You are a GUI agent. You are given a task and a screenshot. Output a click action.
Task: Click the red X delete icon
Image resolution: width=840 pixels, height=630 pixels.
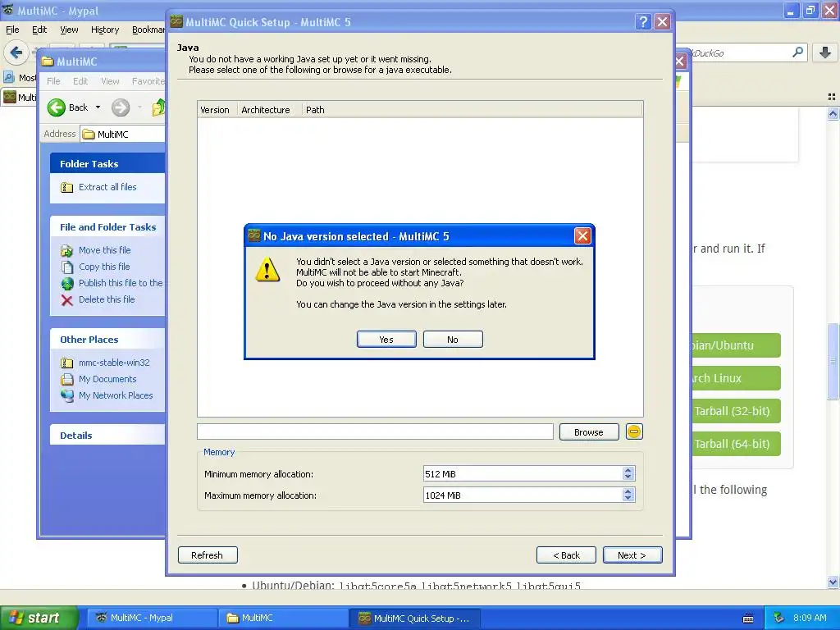[67, 300]
